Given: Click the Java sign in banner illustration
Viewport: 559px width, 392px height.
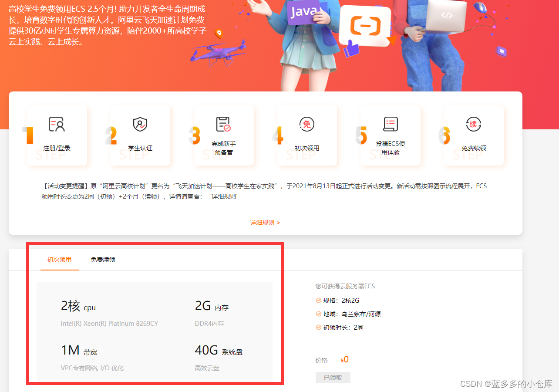Looking at the screenshot, I should coord(304,12).
